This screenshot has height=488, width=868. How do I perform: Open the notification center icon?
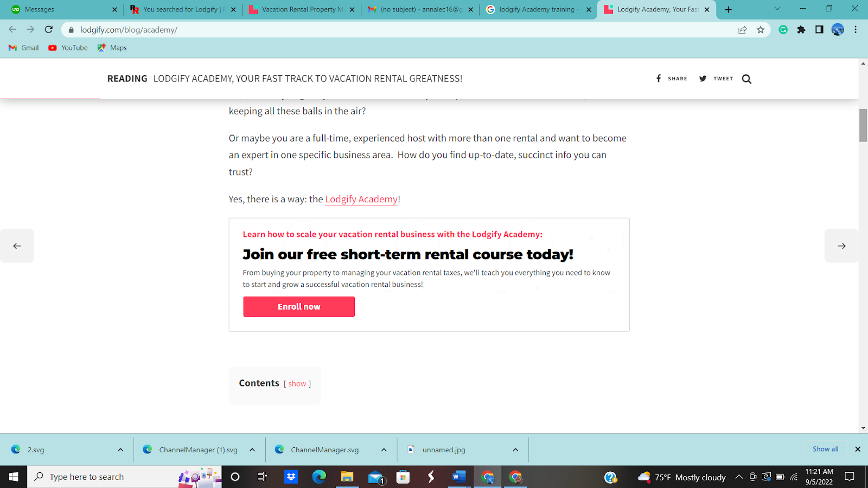click(850, 477)
